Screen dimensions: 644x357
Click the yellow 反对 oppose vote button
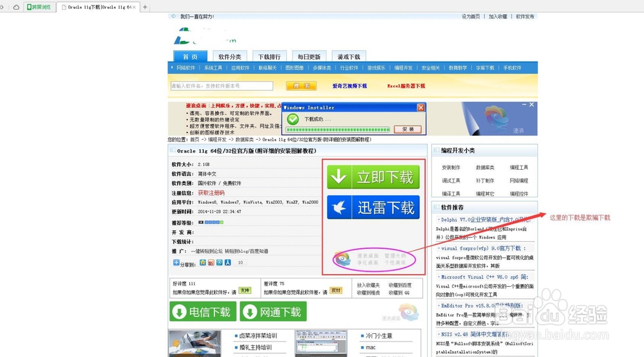[x=336, y=291]
